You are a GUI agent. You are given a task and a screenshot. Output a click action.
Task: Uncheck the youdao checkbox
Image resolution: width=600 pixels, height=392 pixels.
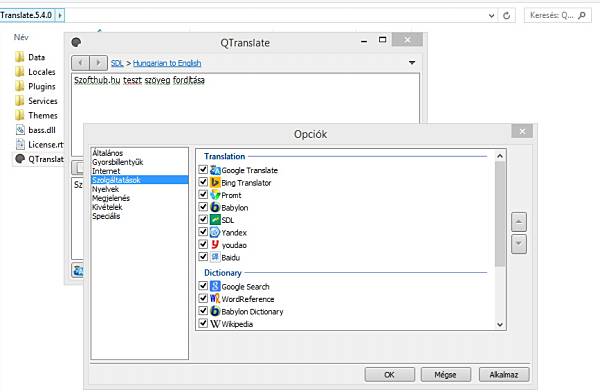point(203,244)
